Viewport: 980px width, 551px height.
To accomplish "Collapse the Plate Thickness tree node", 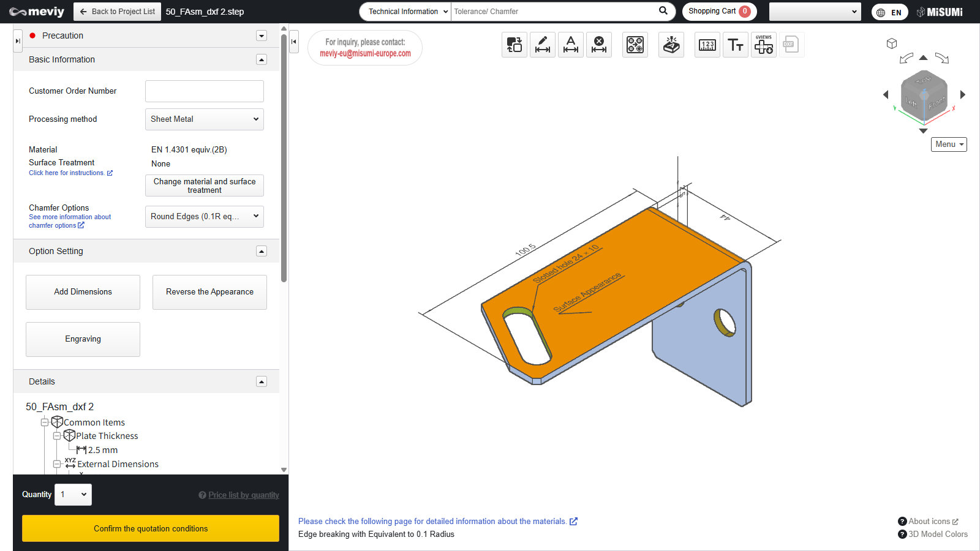I will pyautogui.click(x=57, y=436).
